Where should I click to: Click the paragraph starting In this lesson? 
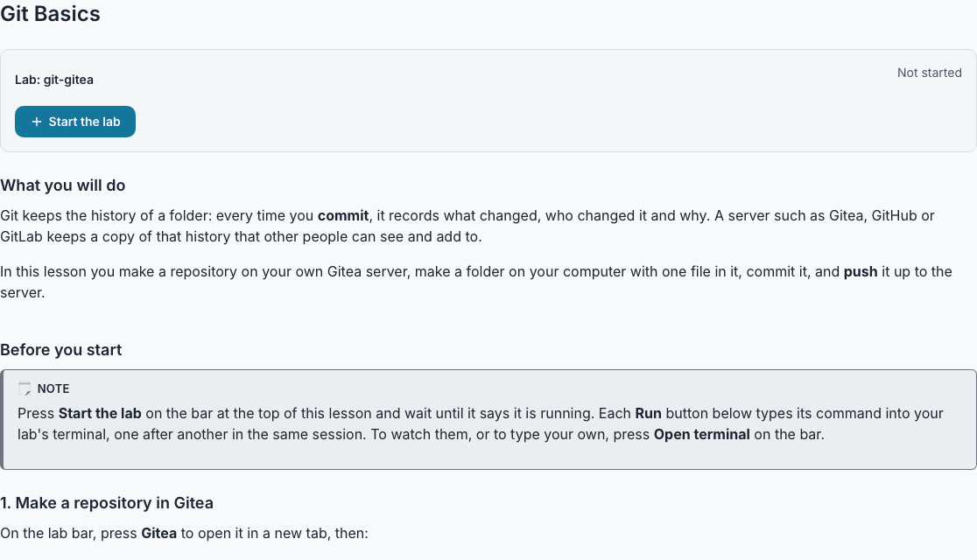[x=476, y=282]
